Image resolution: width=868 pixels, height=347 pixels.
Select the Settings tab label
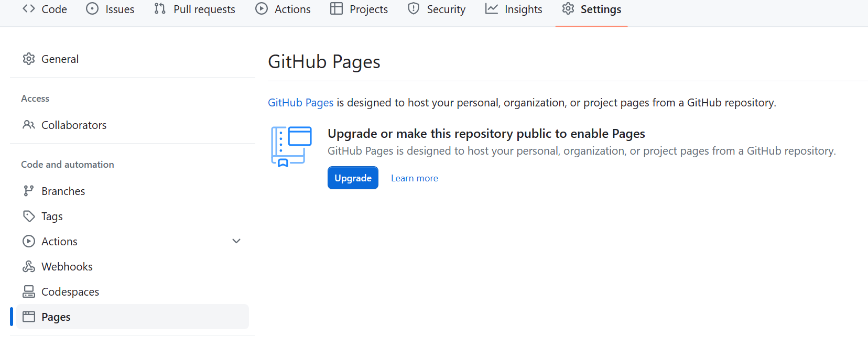click(601, 9)
